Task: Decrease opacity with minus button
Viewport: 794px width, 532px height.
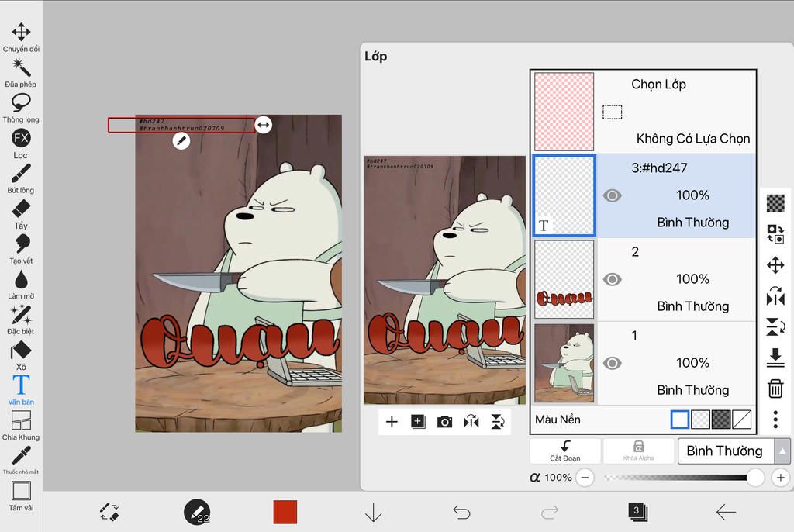Action: [585, 477]
